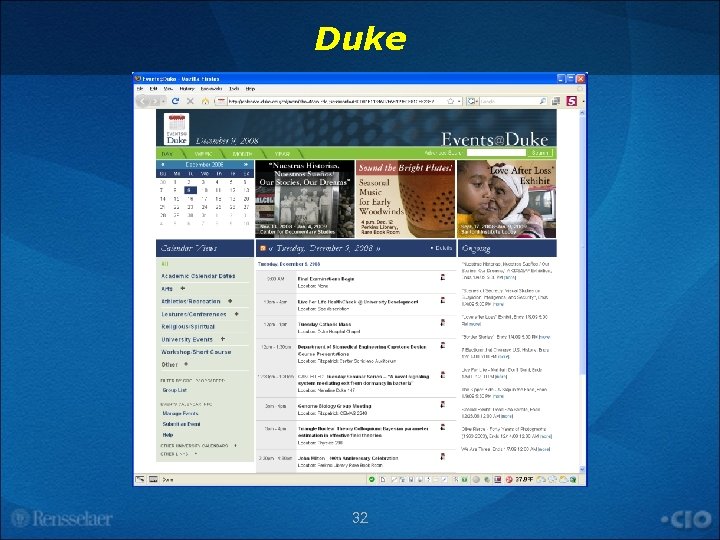Click the Details link in day header
Viewport: 720px width, 540px height.
pos(442,248)
